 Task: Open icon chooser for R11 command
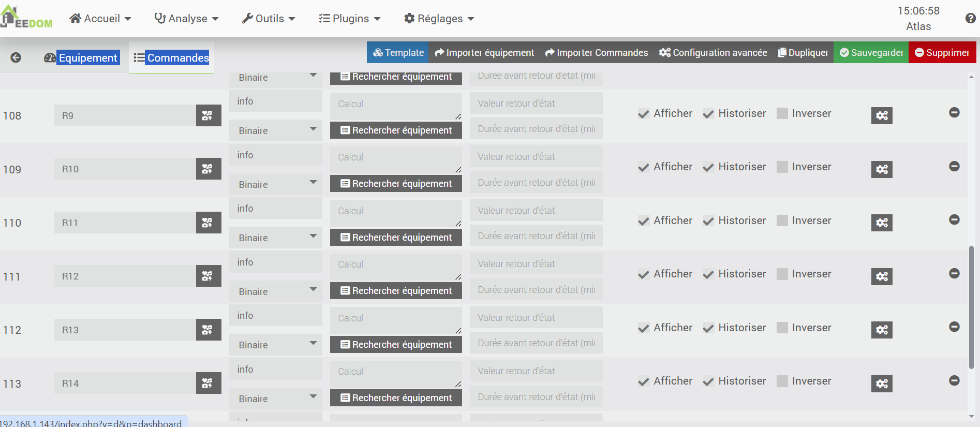(208, 223)
